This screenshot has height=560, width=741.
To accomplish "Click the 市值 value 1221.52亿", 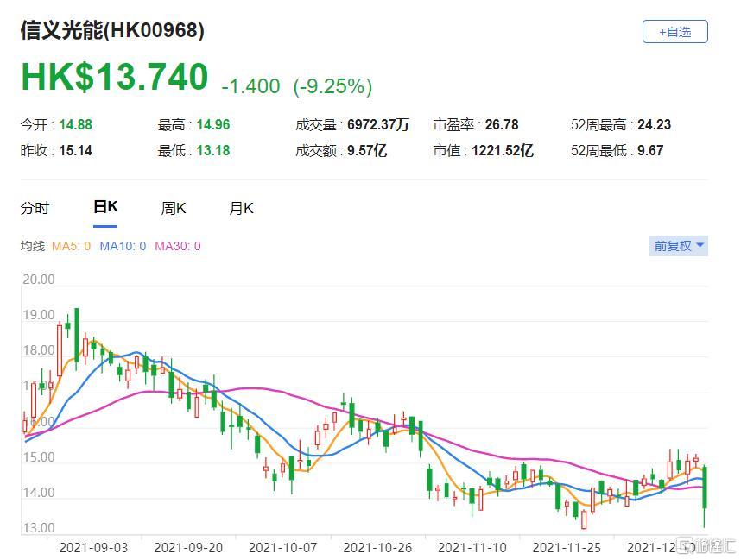I will coord(503,151).
